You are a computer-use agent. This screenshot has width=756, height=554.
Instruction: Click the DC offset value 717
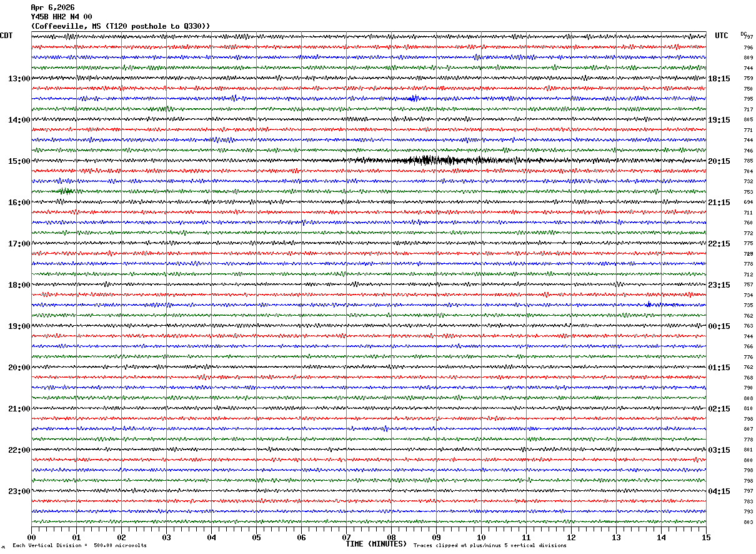pyautogui.click(x=748, y=109)
